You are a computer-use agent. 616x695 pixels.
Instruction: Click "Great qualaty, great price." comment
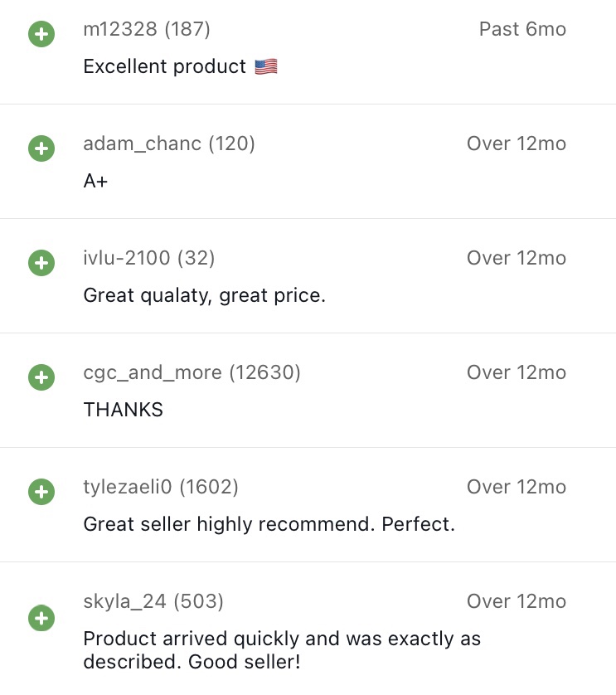[x=205, y=295]
